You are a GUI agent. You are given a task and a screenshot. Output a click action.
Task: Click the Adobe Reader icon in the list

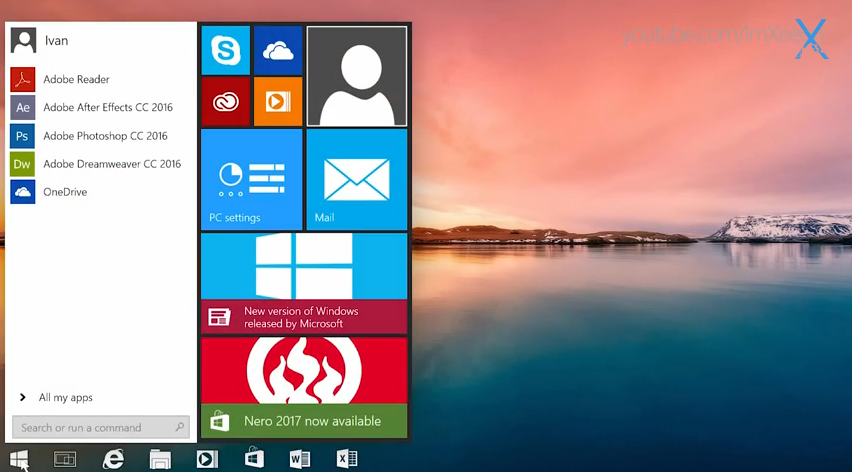click(22, 79)
